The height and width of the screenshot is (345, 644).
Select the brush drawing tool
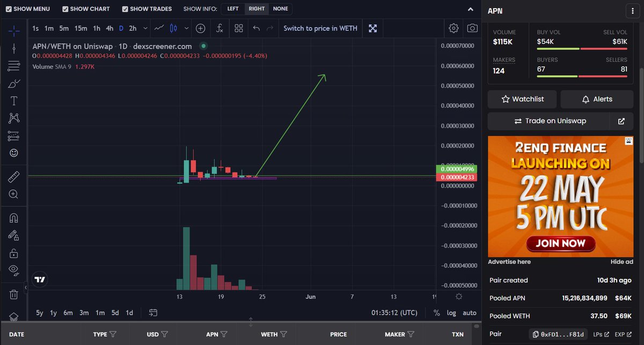14,83
